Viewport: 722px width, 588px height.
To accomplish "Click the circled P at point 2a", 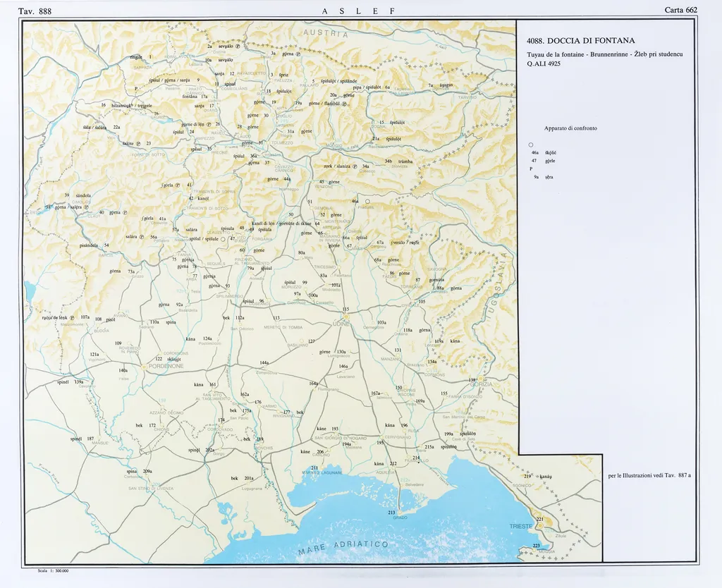I will [x=238, y=46].
